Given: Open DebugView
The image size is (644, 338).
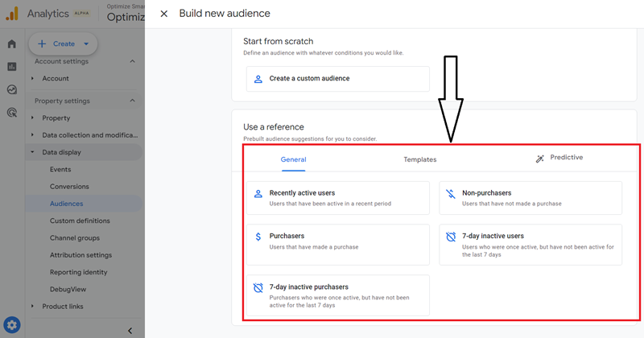Looking at the screenshot, I should click(x=68, y=289).
